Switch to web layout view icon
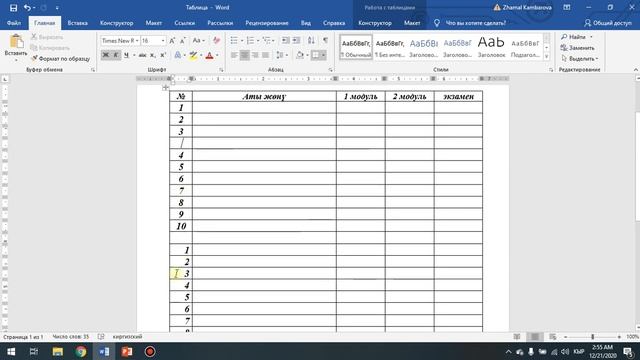 coord(553,337)
